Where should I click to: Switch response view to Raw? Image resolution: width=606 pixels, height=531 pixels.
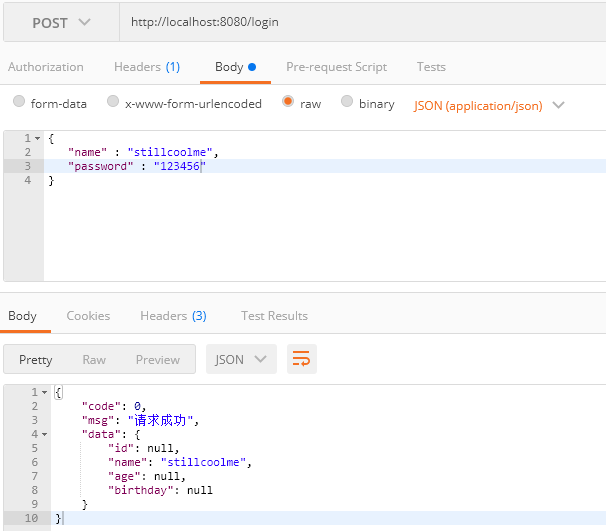click(x=94, y=360)
